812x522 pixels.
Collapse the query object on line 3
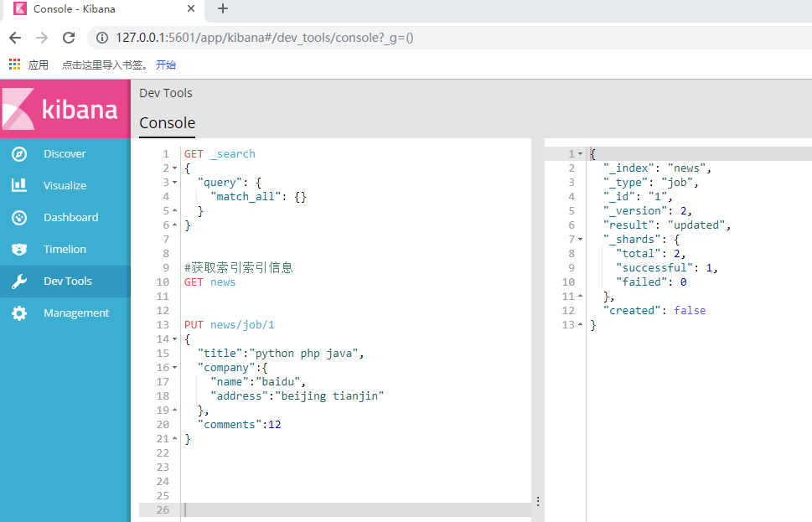[174, 182]
